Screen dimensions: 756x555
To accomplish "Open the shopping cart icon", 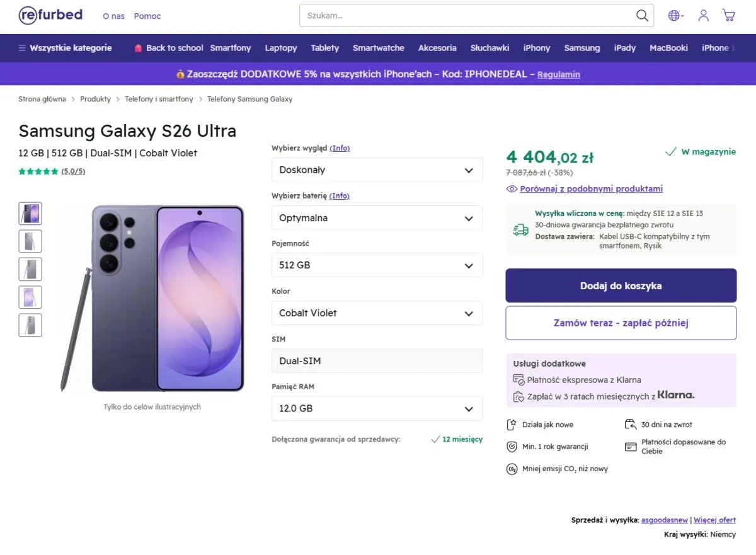I will (729, 15).
